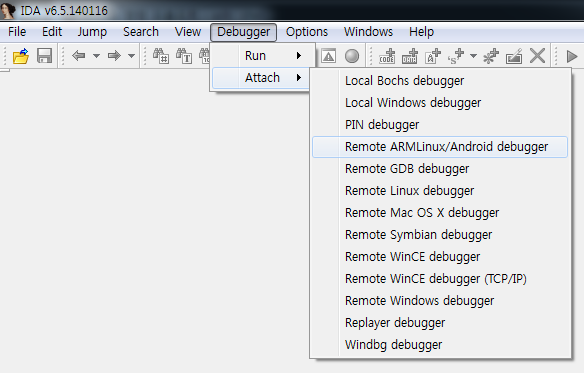Select Remote WinCE debugger (TCP/IP)
This screenshot has height=373, width=584.
tap(440, 278)
